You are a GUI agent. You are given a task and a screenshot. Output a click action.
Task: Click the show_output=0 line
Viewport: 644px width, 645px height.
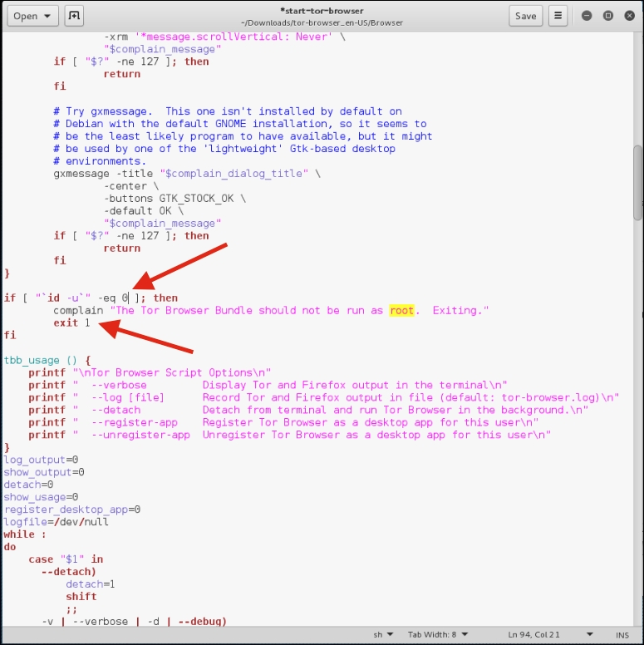[x=44, y=472]
